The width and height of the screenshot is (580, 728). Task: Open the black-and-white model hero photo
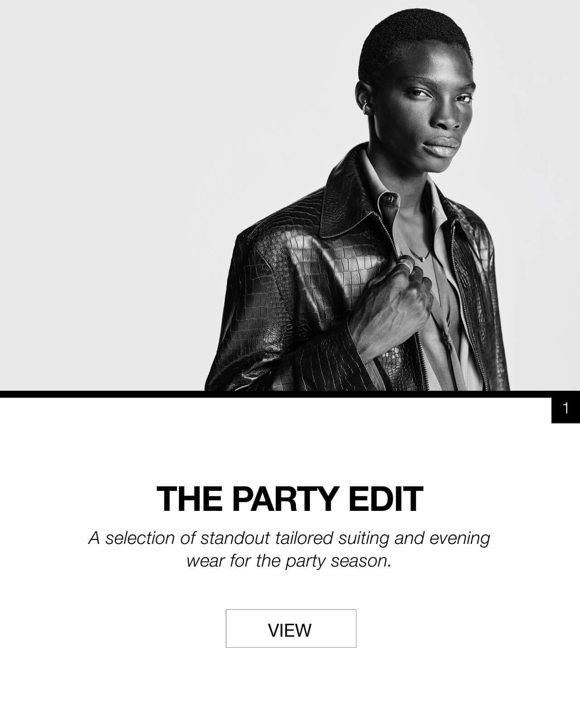(290, 195)
